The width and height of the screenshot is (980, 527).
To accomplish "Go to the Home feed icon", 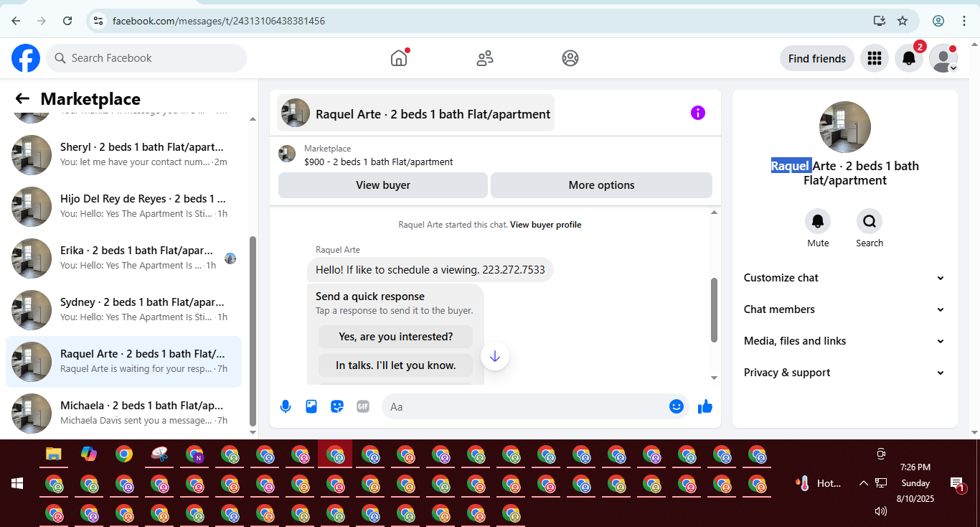I will pyautogui.click(x=399, y=58).
